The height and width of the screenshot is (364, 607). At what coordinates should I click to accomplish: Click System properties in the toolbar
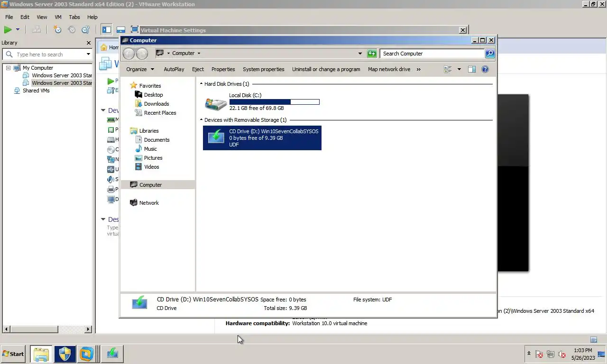(264, 69)
